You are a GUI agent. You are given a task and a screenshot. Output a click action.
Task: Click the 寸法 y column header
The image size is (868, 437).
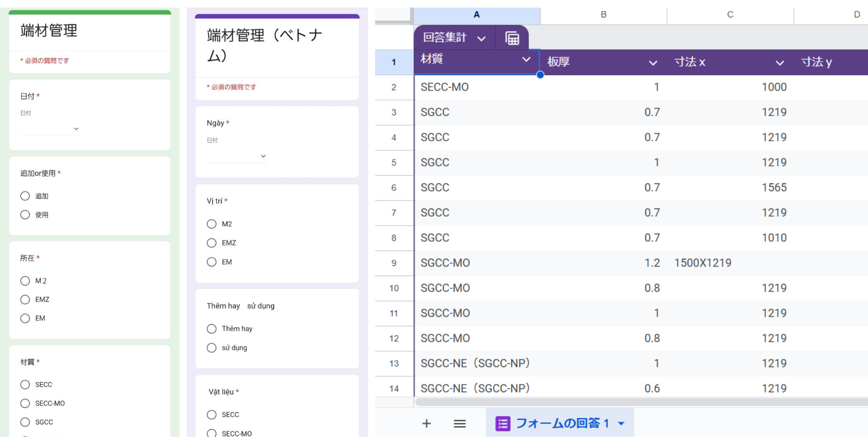point(831,62)
